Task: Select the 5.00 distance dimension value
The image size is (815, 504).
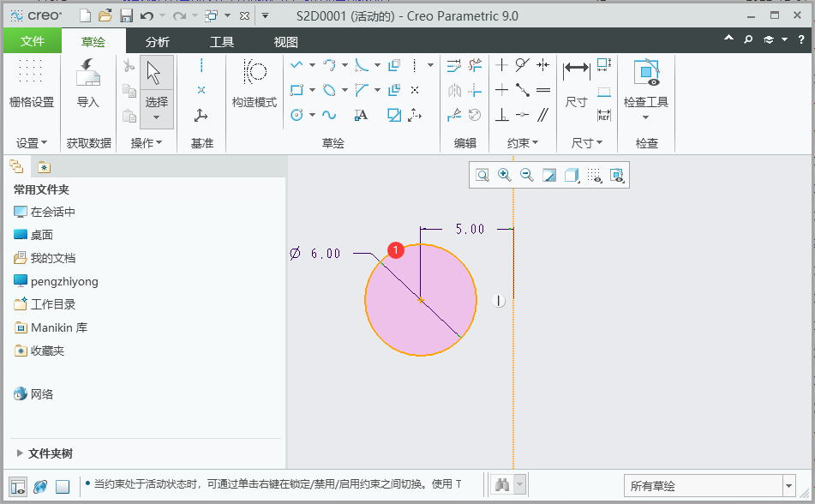Action: click(x=470, y=229)
